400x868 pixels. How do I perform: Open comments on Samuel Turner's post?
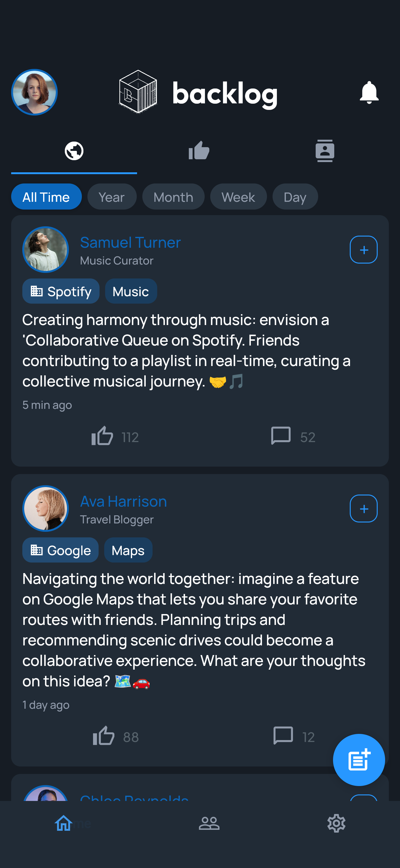(x=281, y=436)
